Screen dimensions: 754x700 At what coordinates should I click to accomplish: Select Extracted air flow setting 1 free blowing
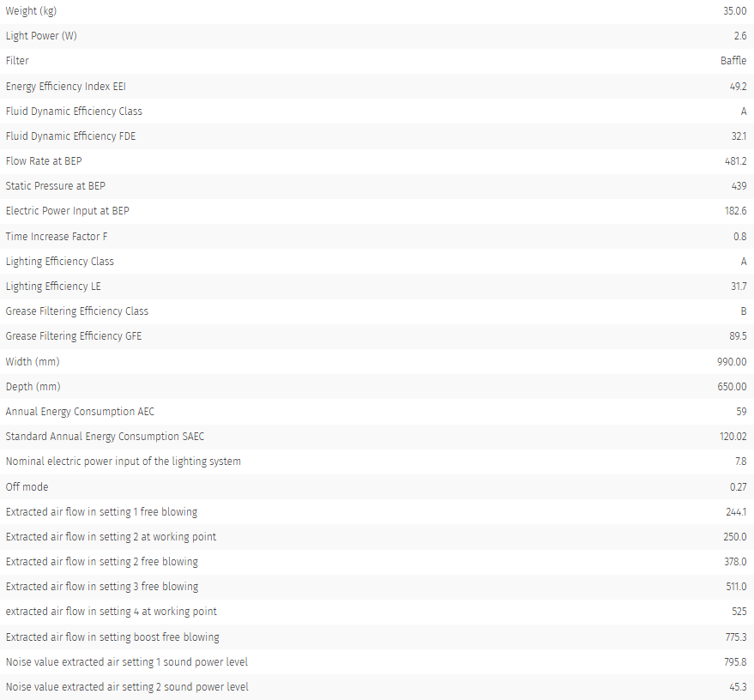(x=101, y=511)
